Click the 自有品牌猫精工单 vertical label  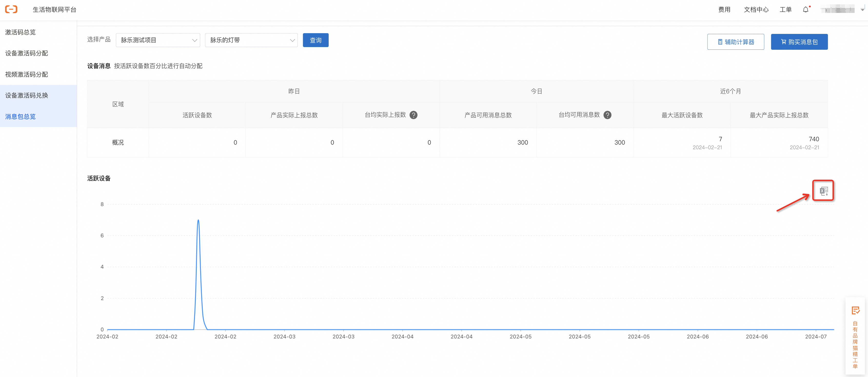(855, 345)
